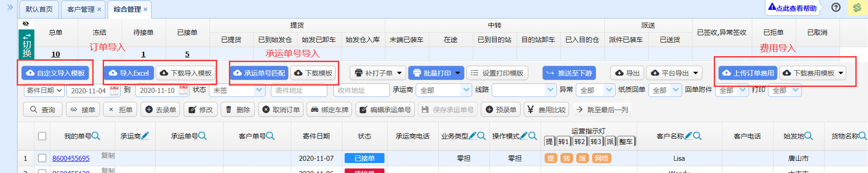Click the green refresh icon at top right

(x=857, y=8)
